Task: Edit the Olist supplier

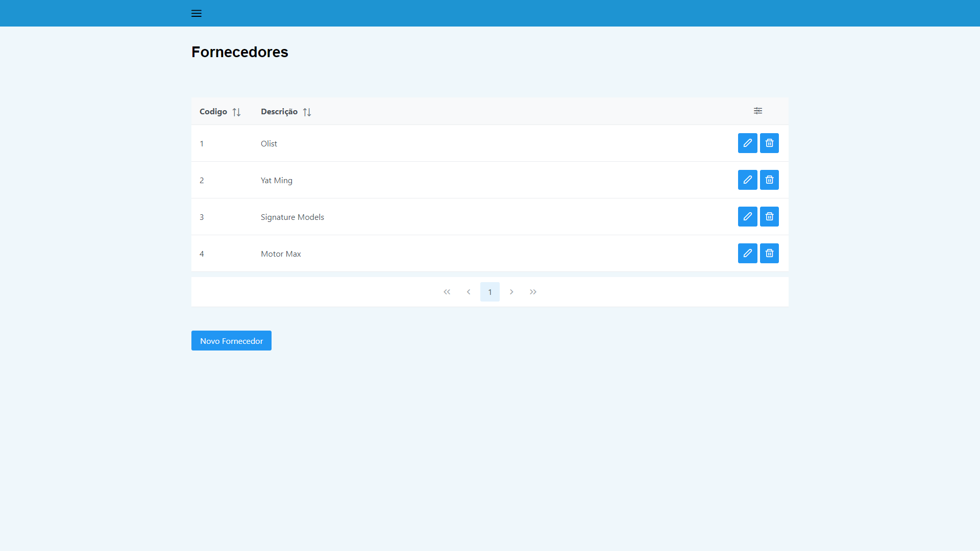Action: click(747, 143)
